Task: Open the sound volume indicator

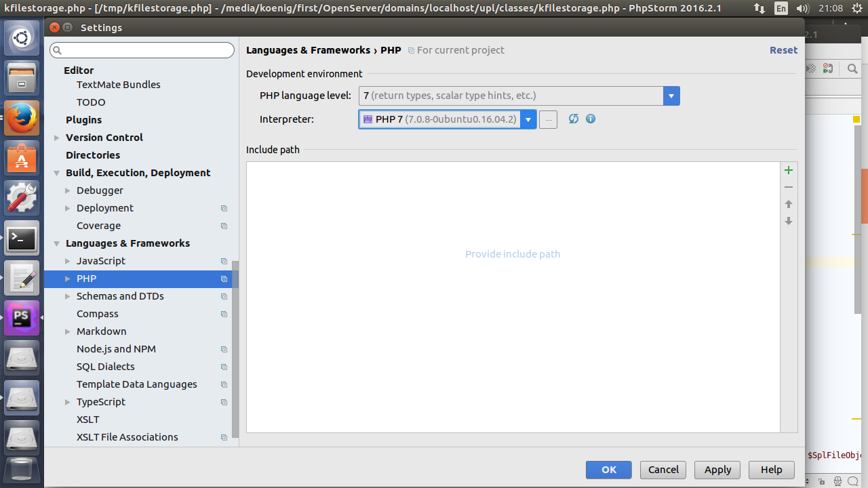Action: tap(802, 8)
